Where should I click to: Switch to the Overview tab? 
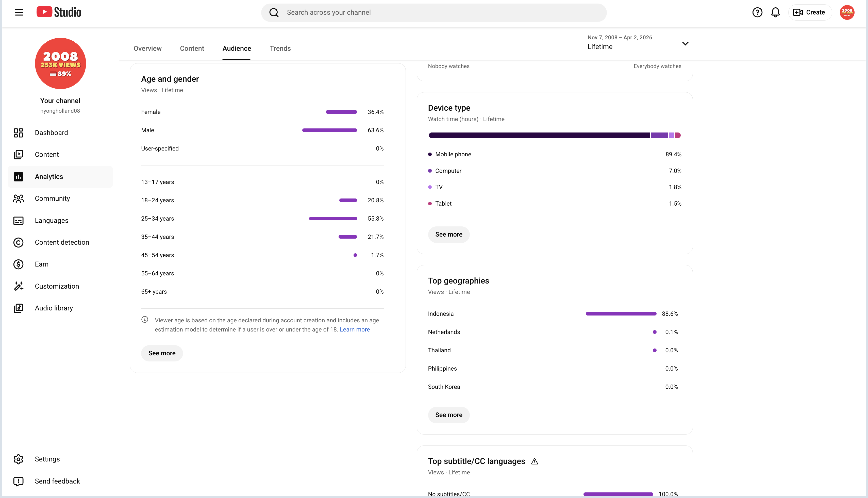(x=147, y=48)
